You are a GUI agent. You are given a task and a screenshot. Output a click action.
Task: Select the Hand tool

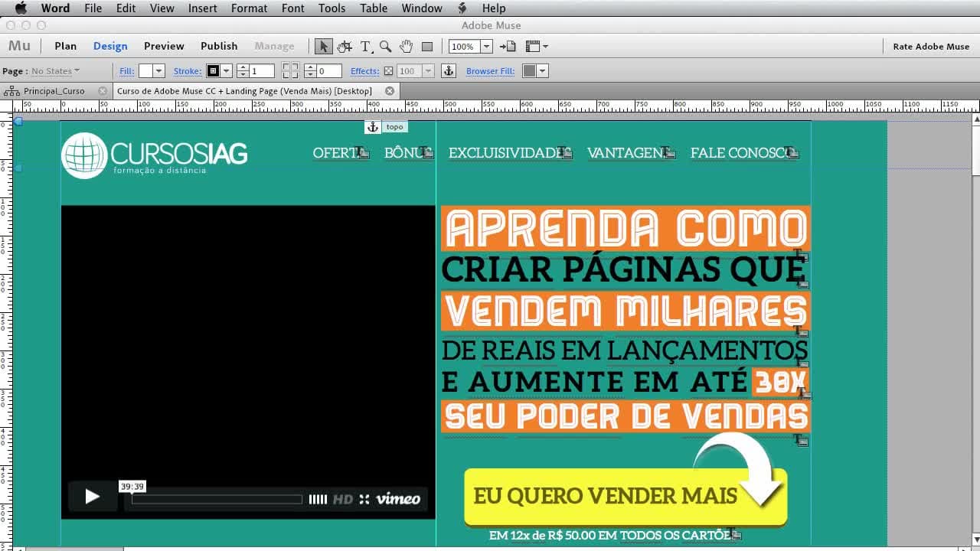pyautogui.click(x=406, y=47)
